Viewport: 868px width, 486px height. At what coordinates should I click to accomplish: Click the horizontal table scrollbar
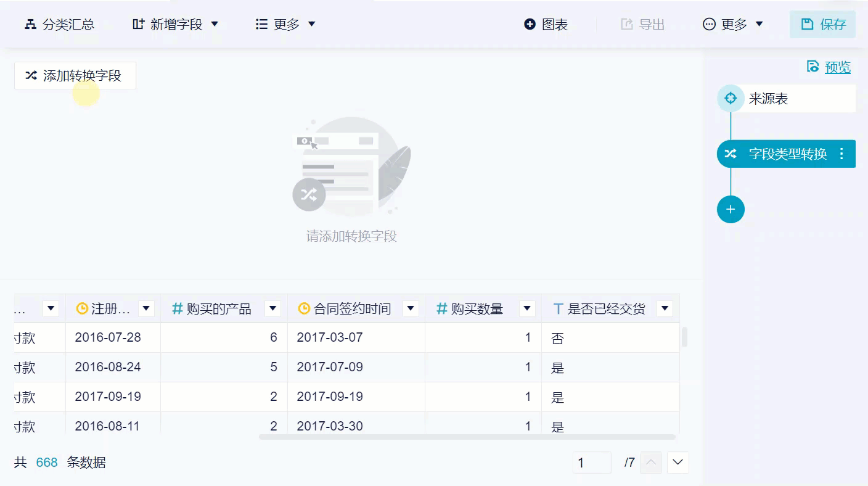pyautogui.click(x=467, y=437)
